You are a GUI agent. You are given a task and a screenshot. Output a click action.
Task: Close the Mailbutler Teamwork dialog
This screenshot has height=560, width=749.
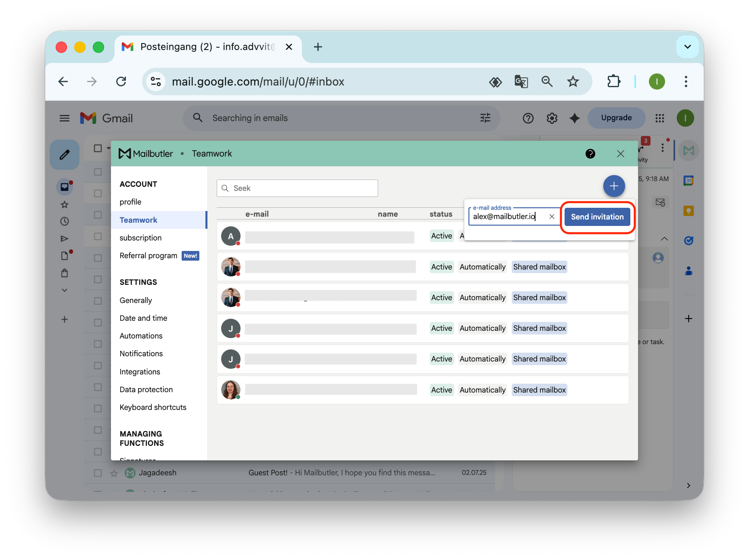pyautogui.click(x=621, y=154)
